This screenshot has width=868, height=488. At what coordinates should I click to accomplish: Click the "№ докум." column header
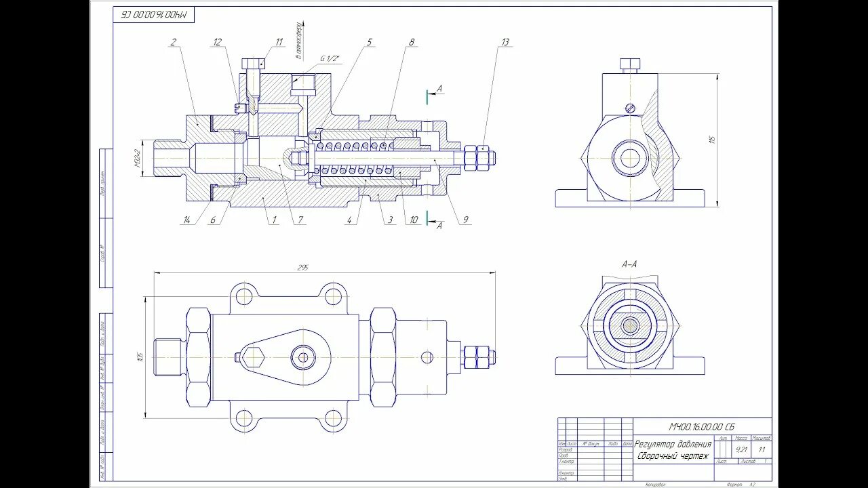[591, 444]
